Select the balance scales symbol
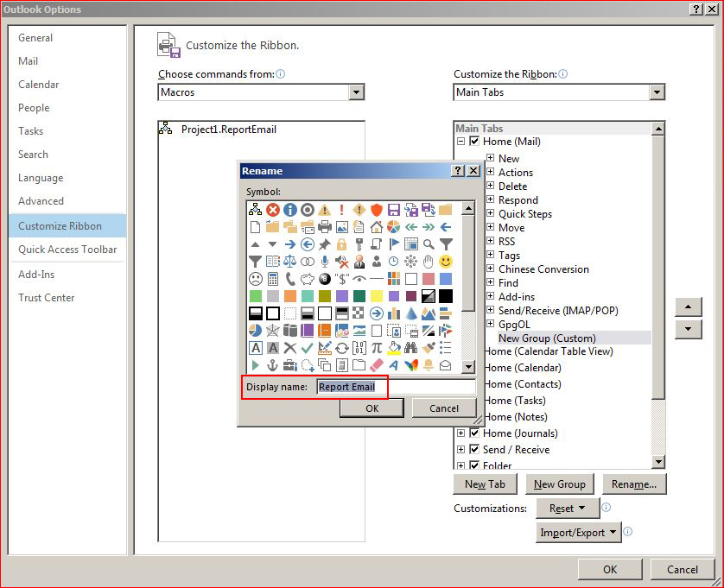Viewport: 724px width, 588px height. tap(290, 262)
